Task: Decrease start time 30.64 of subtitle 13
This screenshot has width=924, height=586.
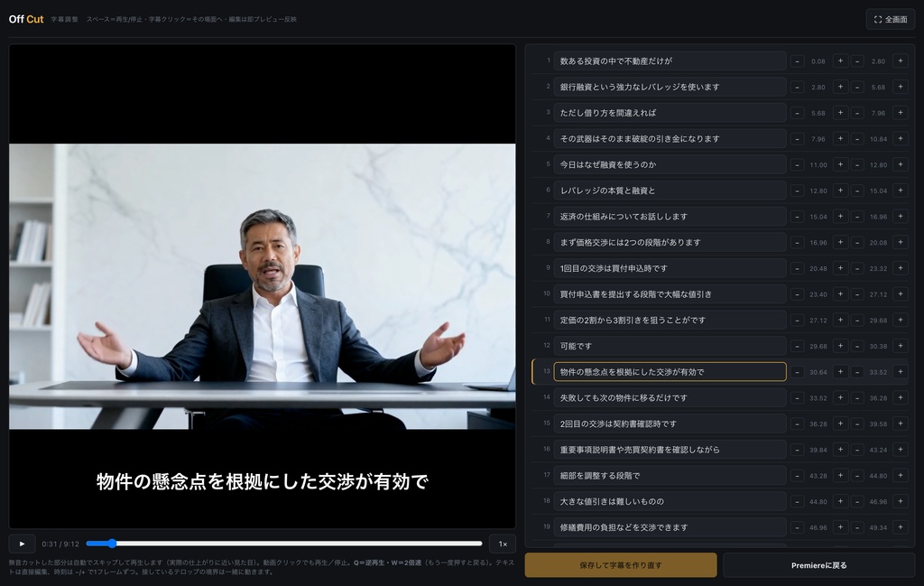Action: pyautogui.click(x=798, y=372)
